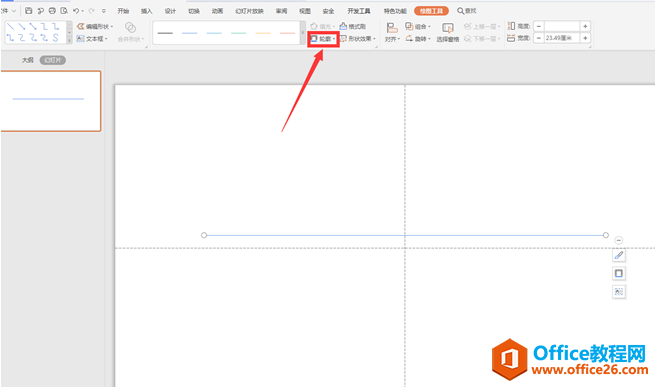Select the S-shaped curve tool
This screenshot has height=387, width=655.
pyautogui.click(x=56, y=38)
